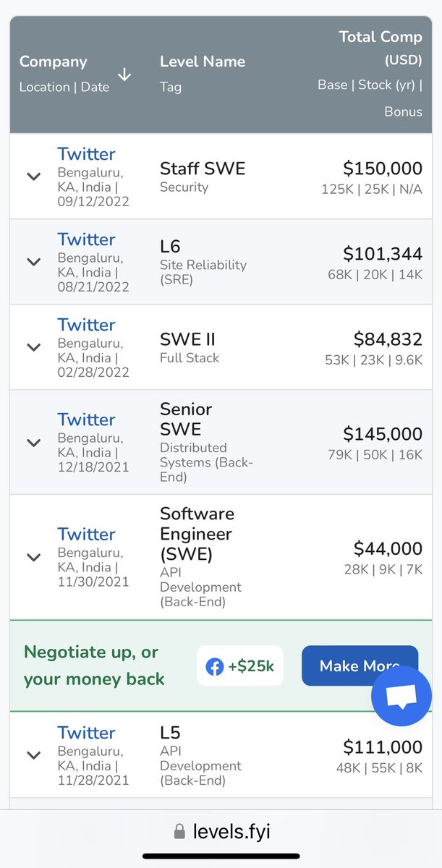This screenshot has width=442, height=868.
Task: Expand the L5 API Development row
Action: [33, 755]
